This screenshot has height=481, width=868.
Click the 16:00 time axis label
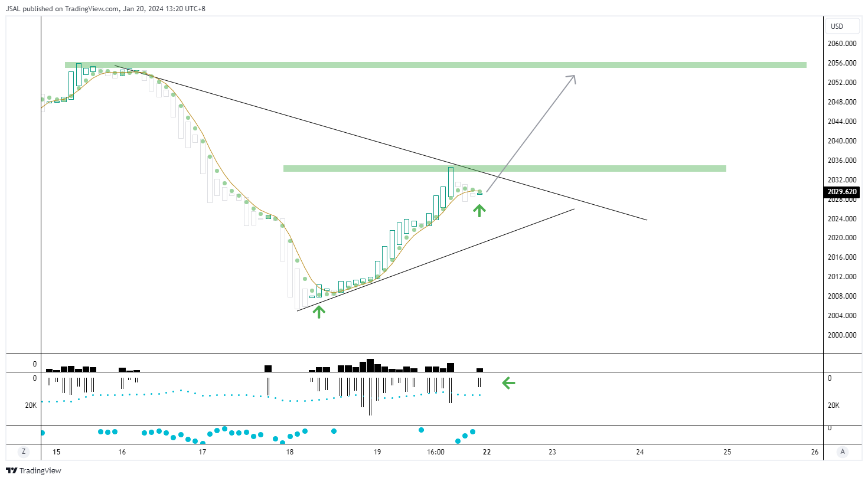click(x=436, y=452)
